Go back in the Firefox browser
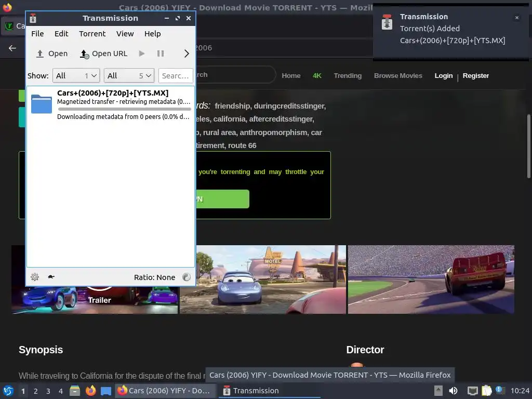Viewport: 532px width, 399px height. [x=12, y=48]
